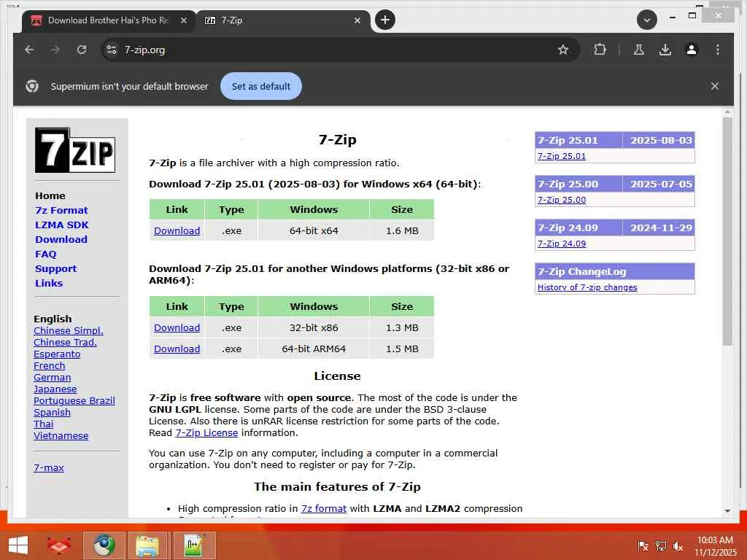
Task: Open the Windows Start button
Action: coord(18,545)
